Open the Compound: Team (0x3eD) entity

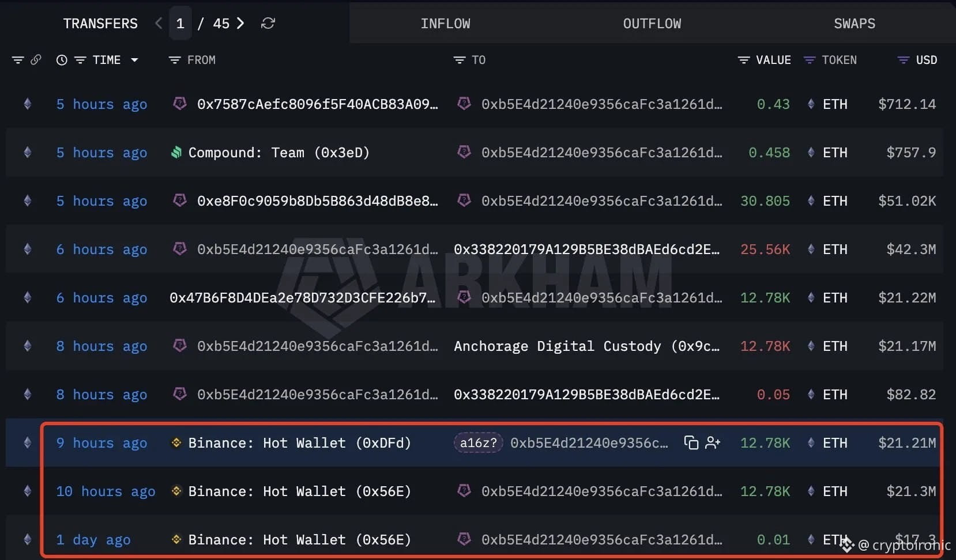[x=279, y=153]
